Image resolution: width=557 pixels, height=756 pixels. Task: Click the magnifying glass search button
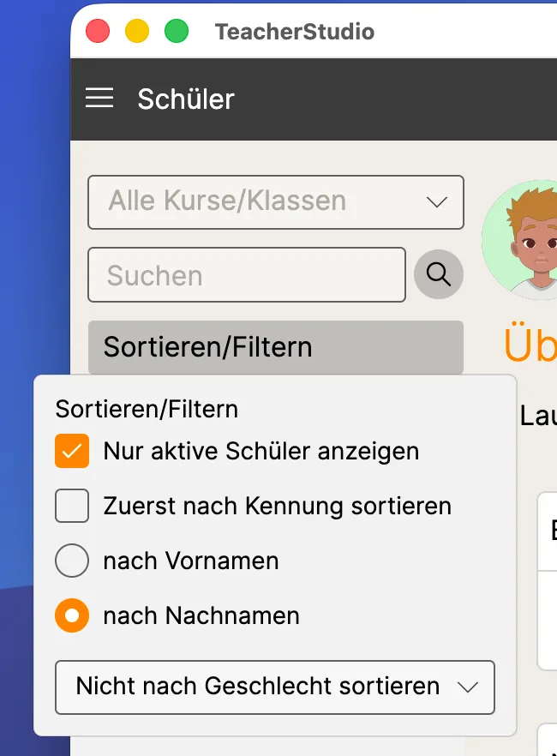point(439,274)
